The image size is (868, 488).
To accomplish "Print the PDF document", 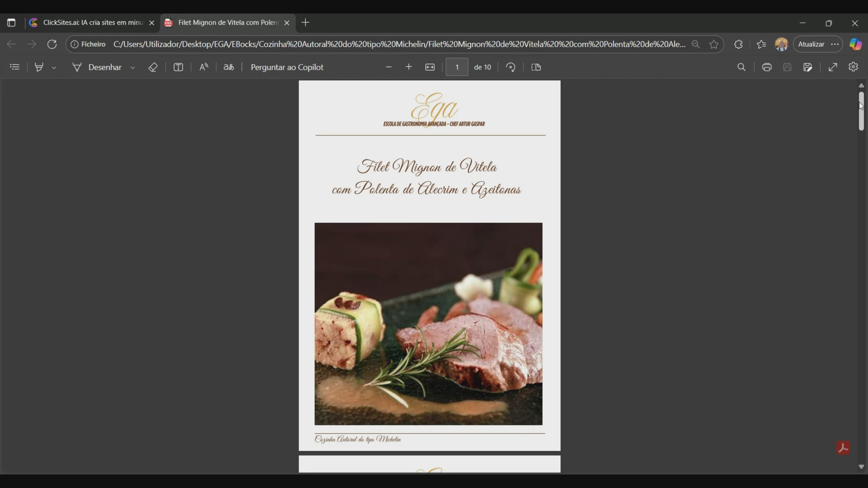I will 767,67.
